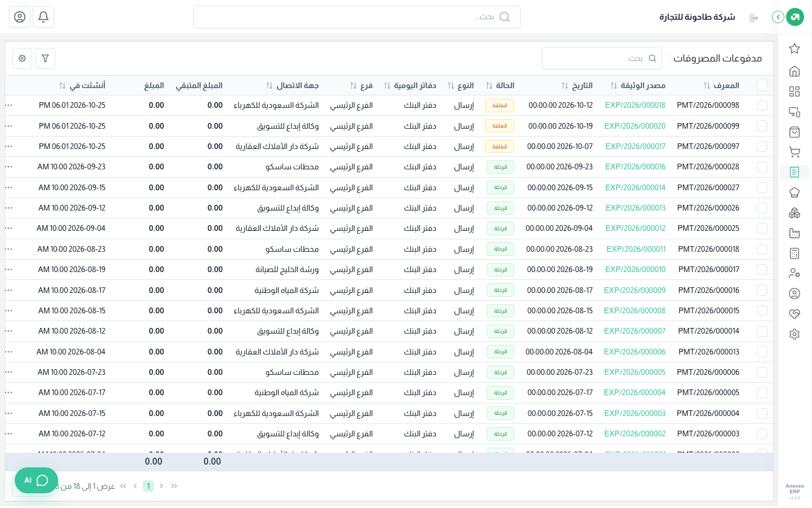Open source document EXP/2026/000002
This screenshot has width=812, height=508.
pyautogui.click(x=635, y=434)
